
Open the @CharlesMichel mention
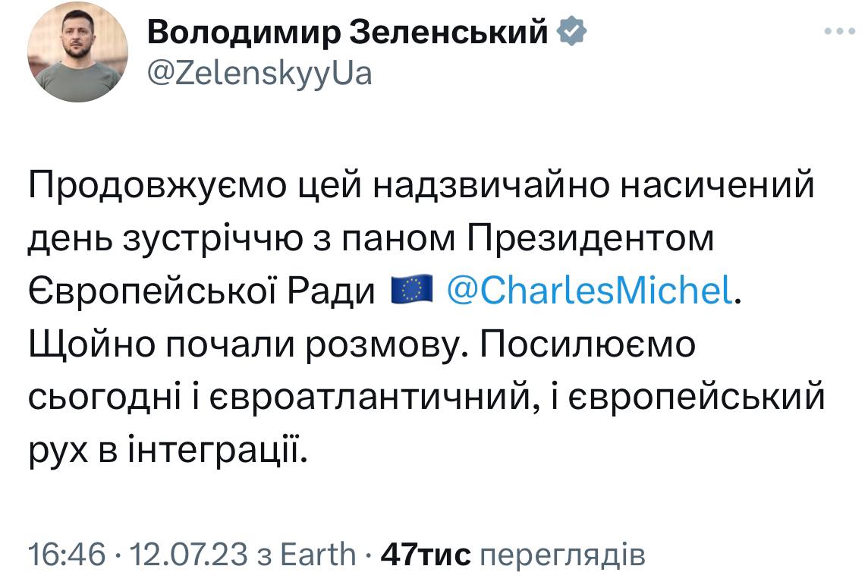pos(590,290)
